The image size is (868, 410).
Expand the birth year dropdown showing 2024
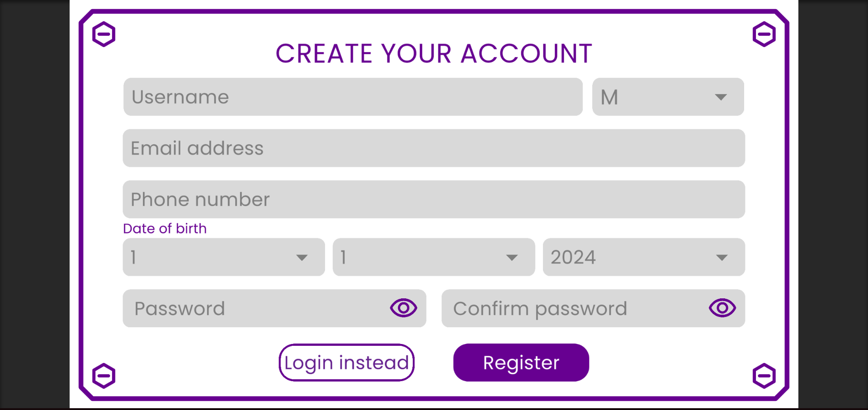point(643,257)
